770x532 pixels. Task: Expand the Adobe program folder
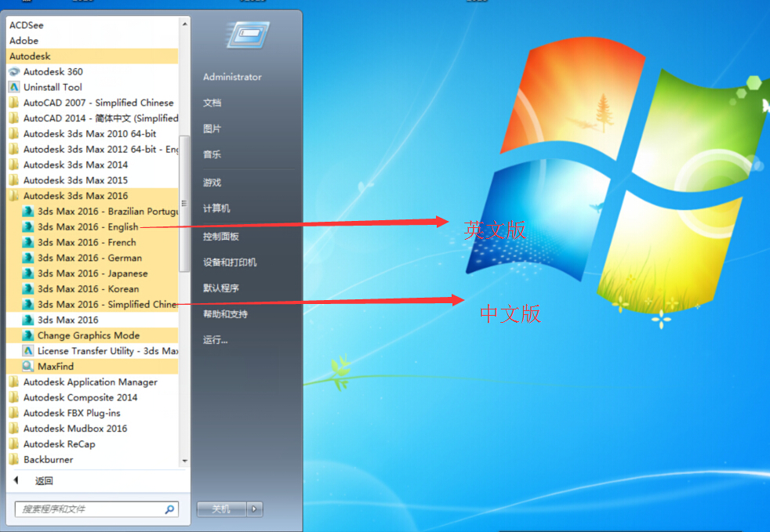[x=24, y=40]
